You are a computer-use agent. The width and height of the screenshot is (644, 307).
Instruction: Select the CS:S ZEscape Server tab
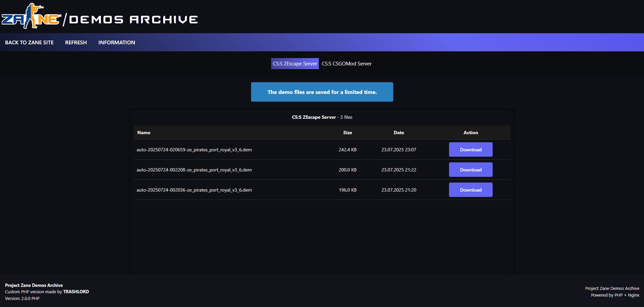coord(295,63)
